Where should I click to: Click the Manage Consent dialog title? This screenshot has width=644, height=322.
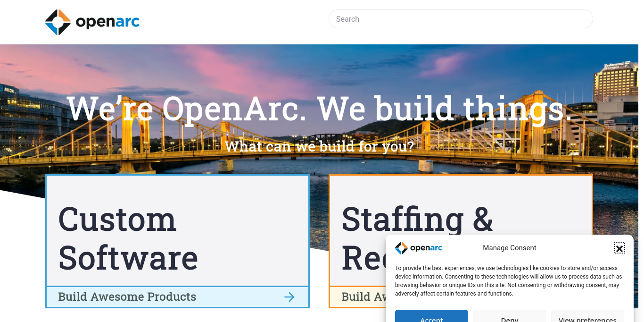tap(509, 248)
